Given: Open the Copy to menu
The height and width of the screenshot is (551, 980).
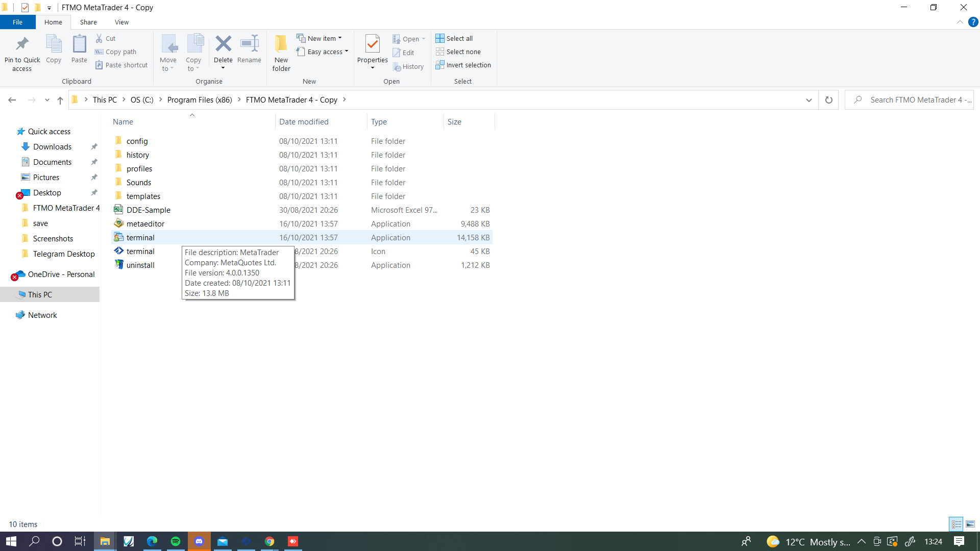Looking at the screenshot, I should [193, 53].
